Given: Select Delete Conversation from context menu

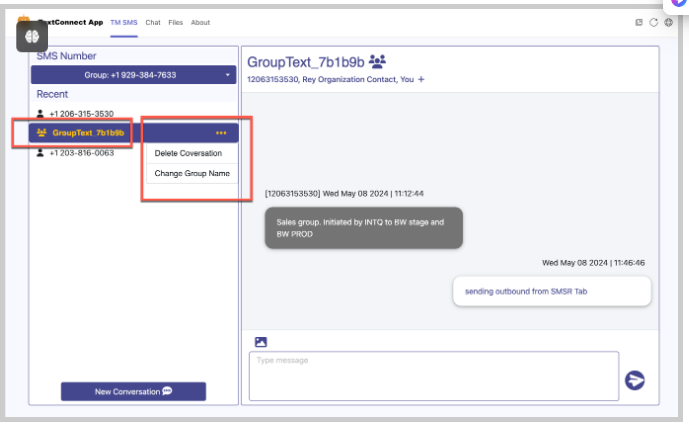Looking at the screenshot, I should [188, 153].
